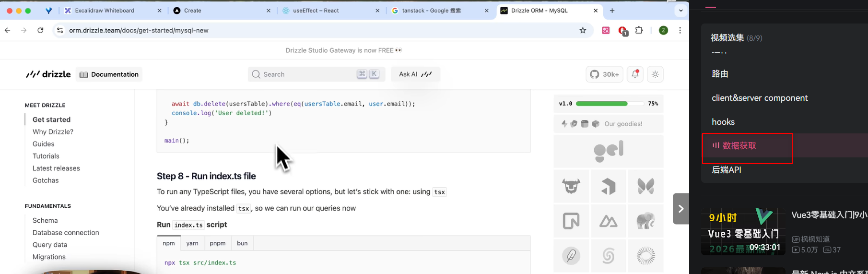Open the Chrome three-dot menu
868x274 pixels.
coord(680,30)
